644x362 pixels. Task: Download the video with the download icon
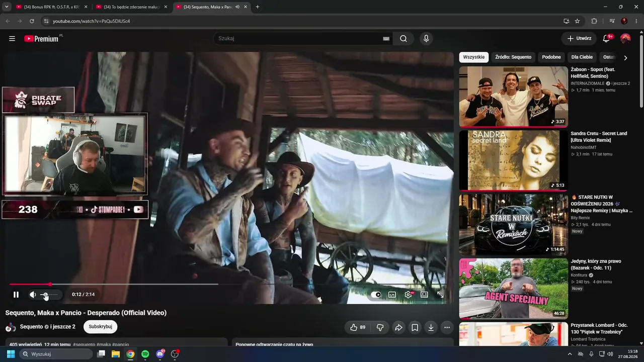pyautogui.click(x=431, y=327)
